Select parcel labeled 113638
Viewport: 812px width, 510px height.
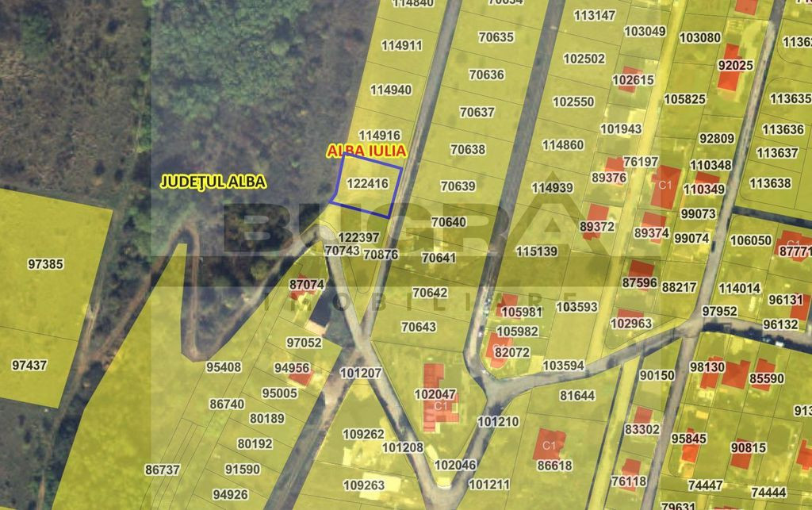pyautogui.click(x=770, y=183)
